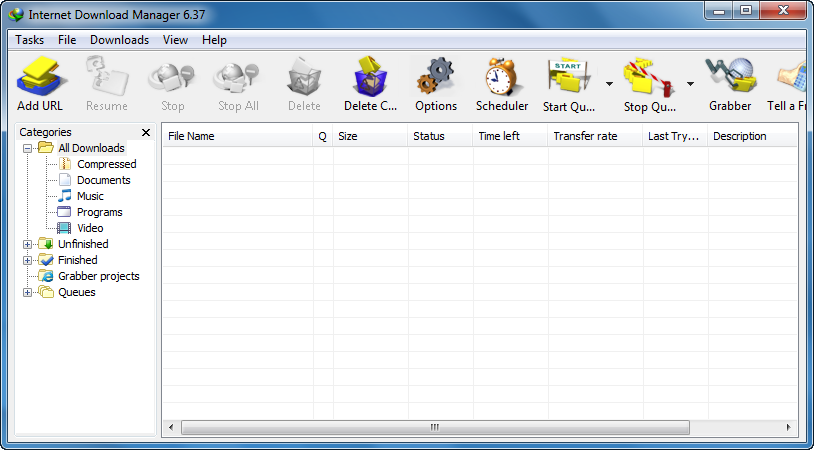Click the Stop toolbar icon
Image resolution: width=814 pixels, height=450 pixels.
point(172,77)
